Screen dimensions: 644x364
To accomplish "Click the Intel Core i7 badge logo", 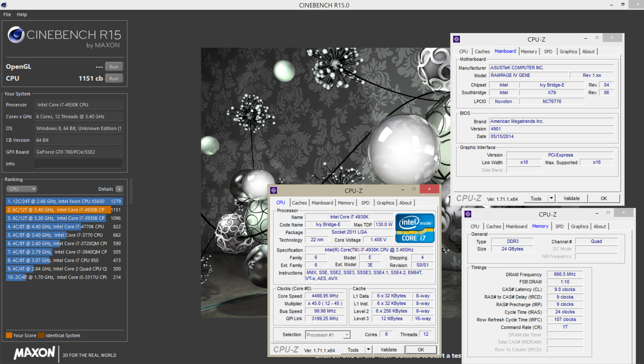I will pos(415,228).
